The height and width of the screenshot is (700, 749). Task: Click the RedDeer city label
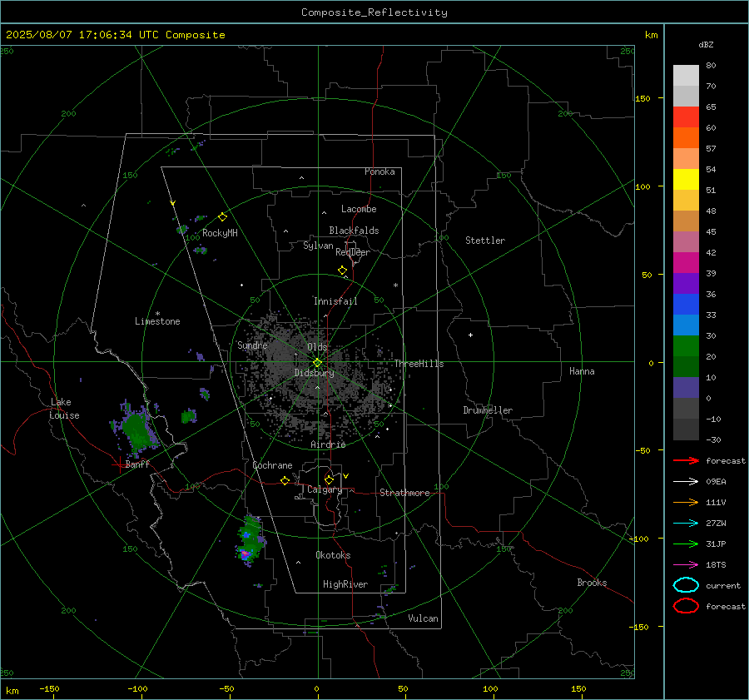(x=353, y=252)
